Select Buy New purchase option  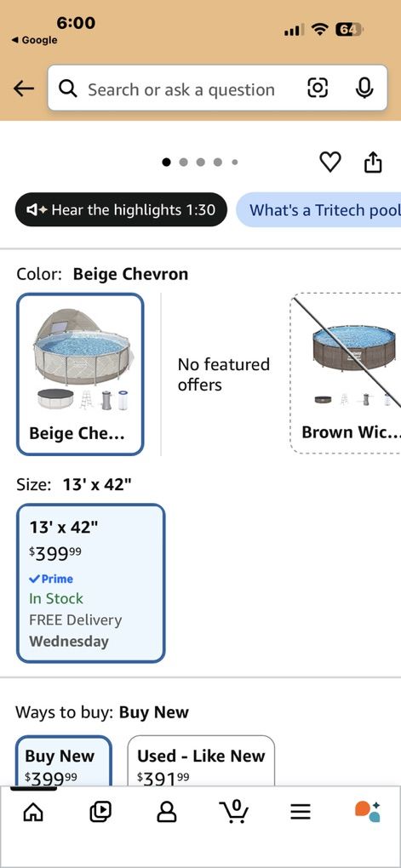(x=63, y=761)
